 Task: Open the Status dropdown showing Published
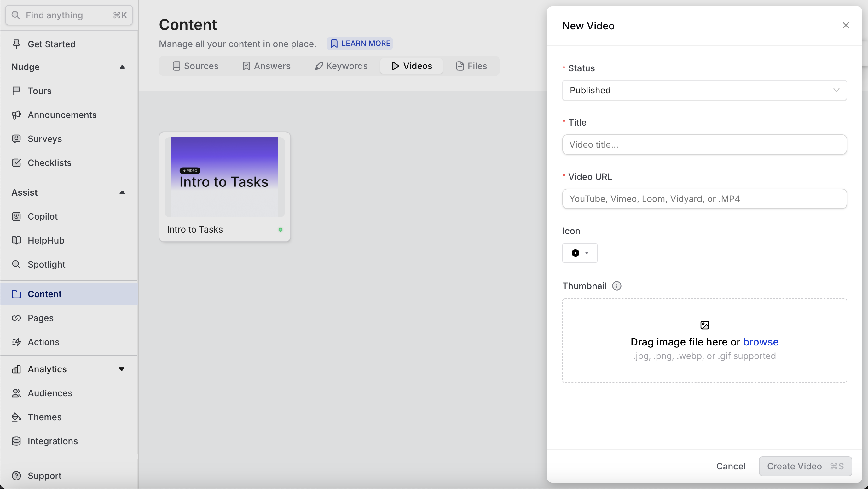(704, 90)
